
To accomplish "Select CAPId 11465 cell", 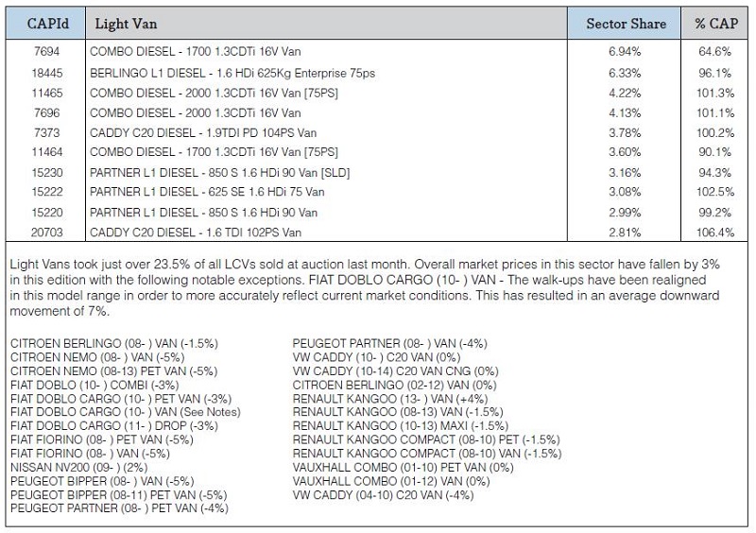I will pos(46,94).
